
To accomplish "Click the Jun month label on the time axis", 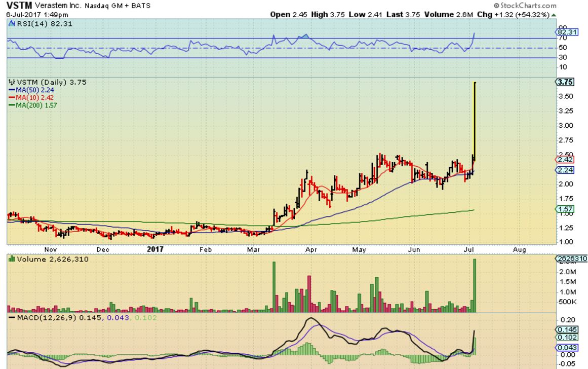I will click(x=414, y=249).
